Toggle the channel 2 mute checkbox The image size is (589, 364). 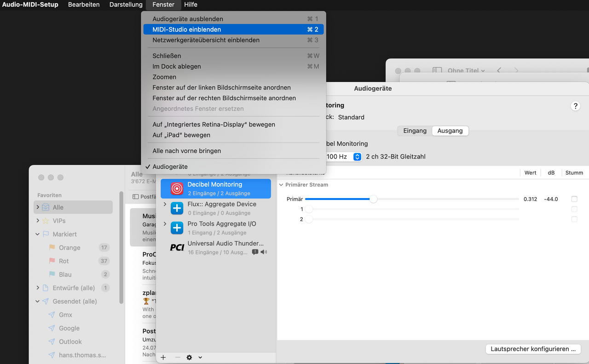pyautogui.click(x=574, y=219)
